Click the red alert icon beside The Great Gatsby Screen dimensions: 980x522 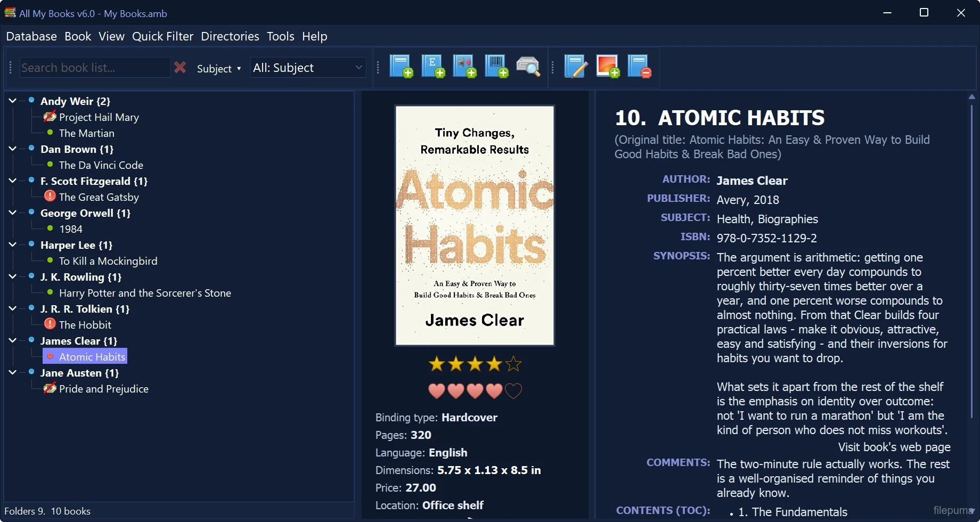coord(50,196)
